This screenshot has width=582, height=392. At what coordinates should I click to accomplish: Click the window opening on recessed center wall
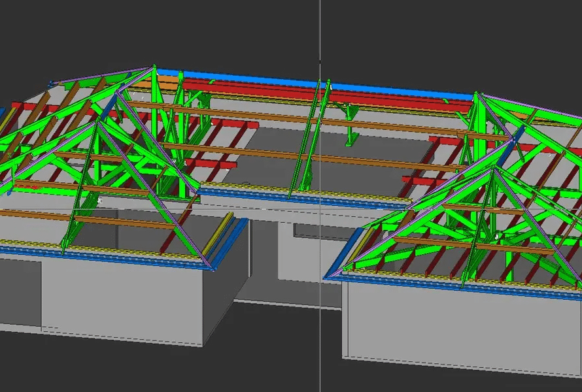(306, 231)
